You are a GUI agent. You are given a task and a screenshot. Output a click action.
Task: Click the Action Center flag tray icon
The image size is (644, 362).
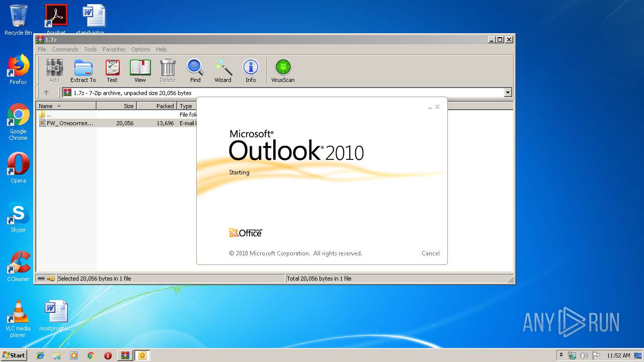pyautogui.click(x=596, y=355)
